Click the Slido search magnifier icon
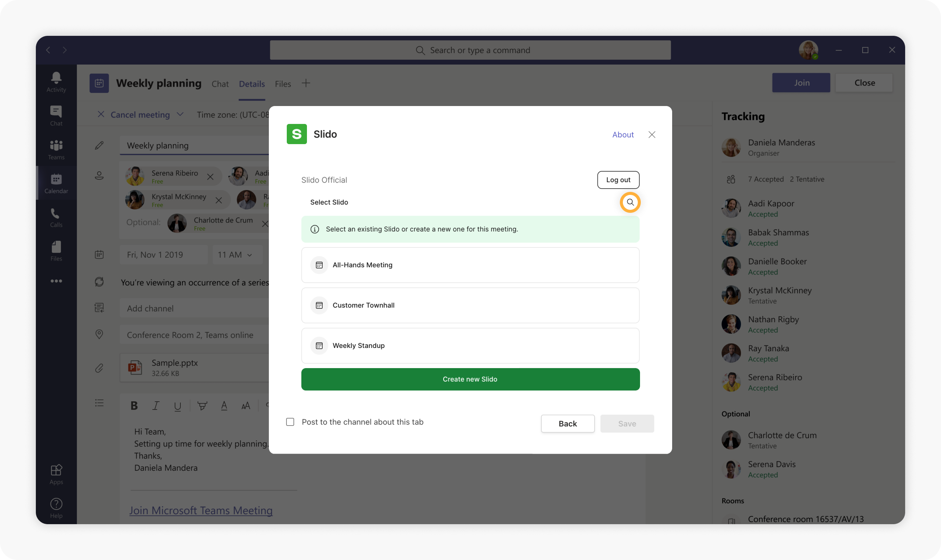941x560 pixels. pos(630,202)
